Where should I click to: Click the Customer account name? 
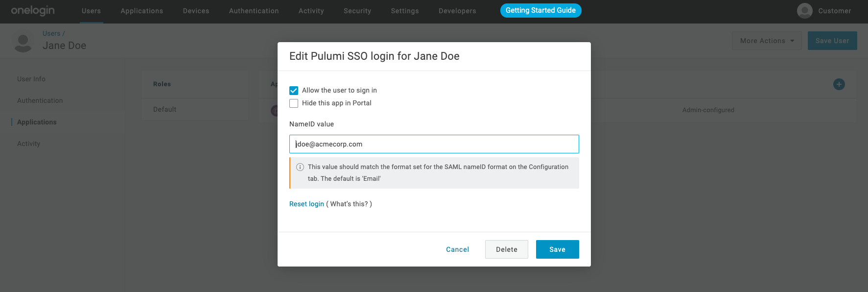pos(835,11)
